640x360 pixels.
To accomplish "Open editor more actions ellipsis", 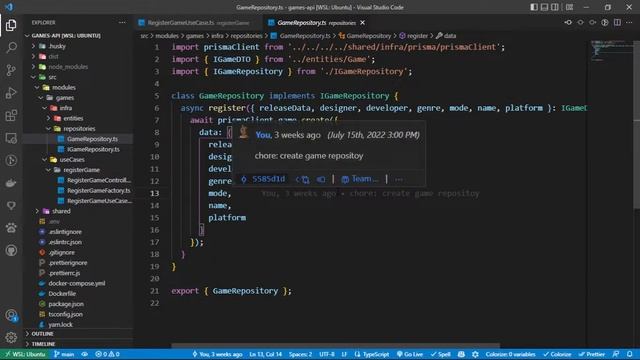I will 629,22.
